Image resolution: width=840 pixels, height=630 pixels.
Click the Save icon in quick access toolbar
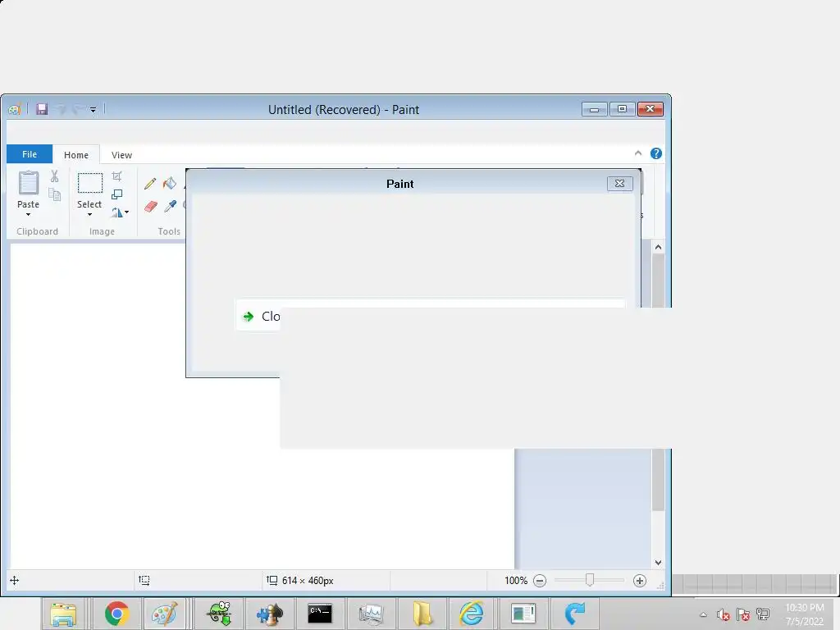[x=42, y=109]
